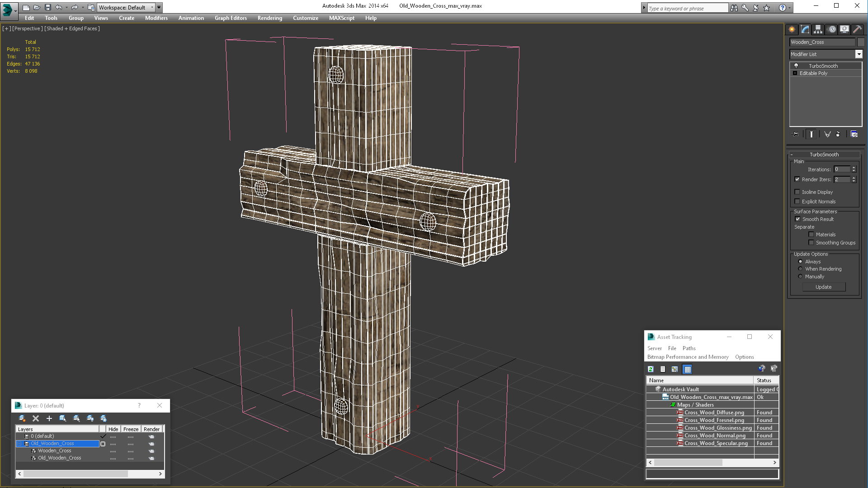Click the Pin Stack icon
This screenshot has width=868, height=488.
click(x=796, y=134)
